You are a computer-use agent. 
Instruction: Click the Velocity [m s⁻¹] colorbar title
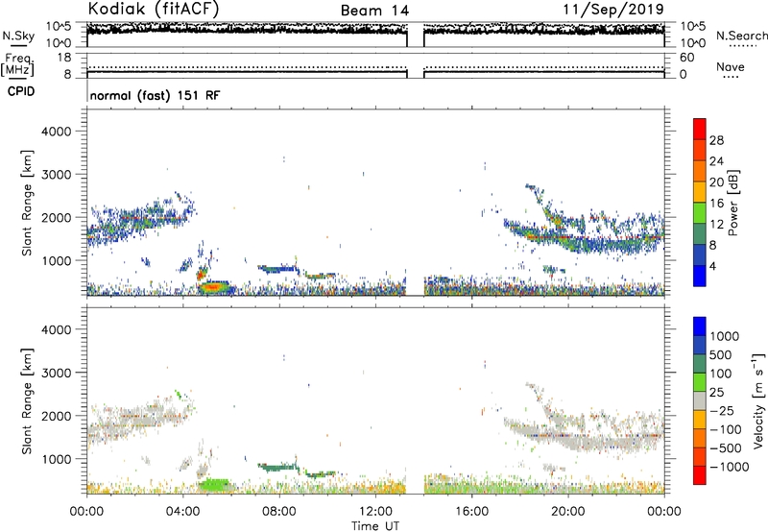(758, 400)
